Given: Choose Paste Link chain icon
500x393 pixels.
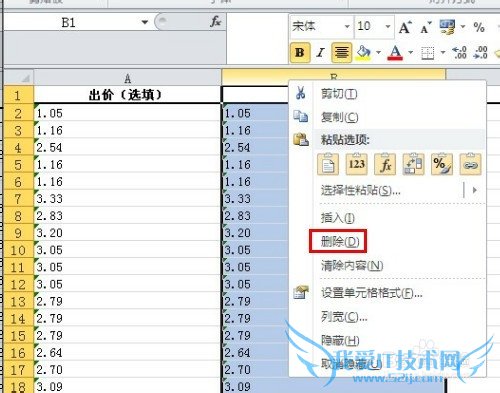Looking at the screenshot, I should coord(470,164).
